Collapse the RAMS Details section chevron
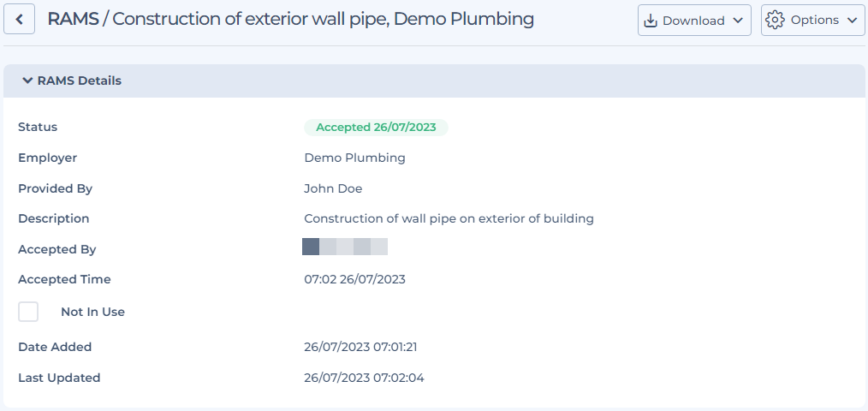Screen dimensions: 868x411 (x=27, y=80)
